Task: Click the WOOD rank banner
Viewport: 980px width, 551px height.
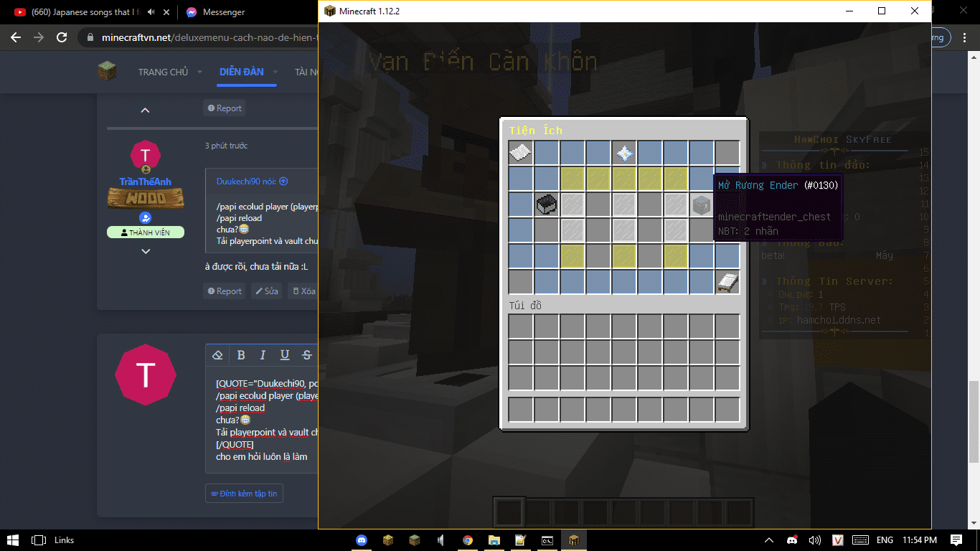Action: click(146, 198)
